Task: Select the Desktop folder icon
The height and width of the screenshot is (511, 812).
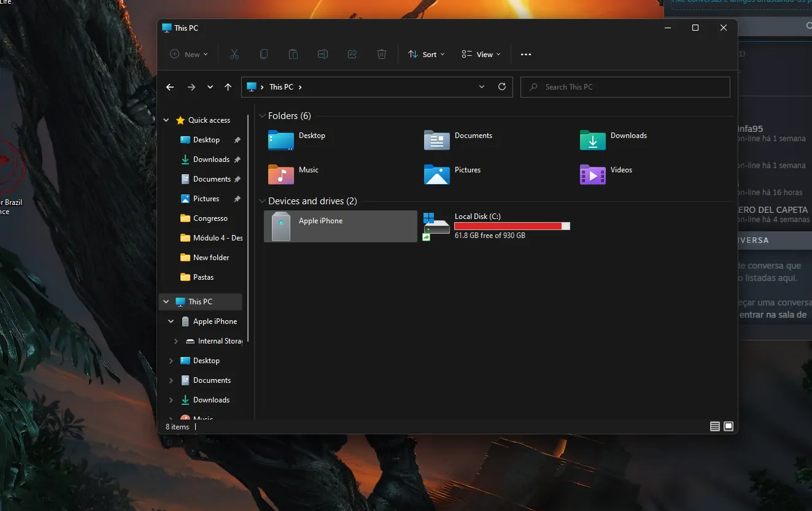Action: coord(281,140)
